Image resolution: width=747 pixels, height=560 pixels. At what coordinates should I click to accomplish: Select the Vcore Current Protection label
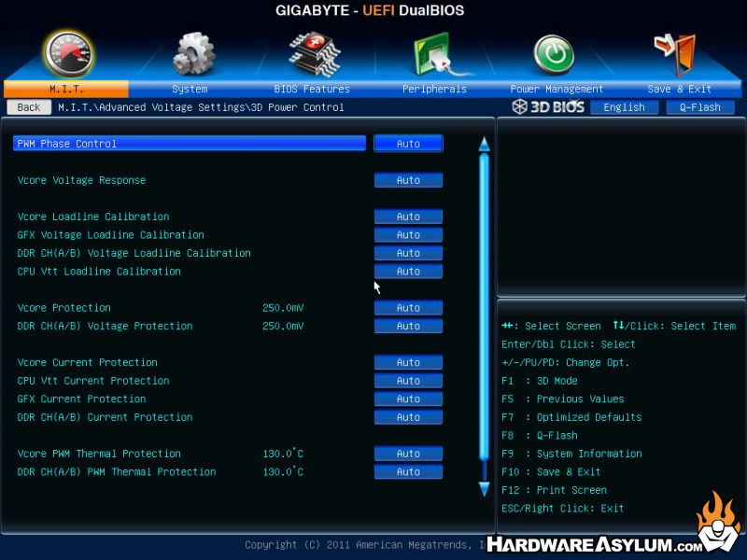point(87,362)
